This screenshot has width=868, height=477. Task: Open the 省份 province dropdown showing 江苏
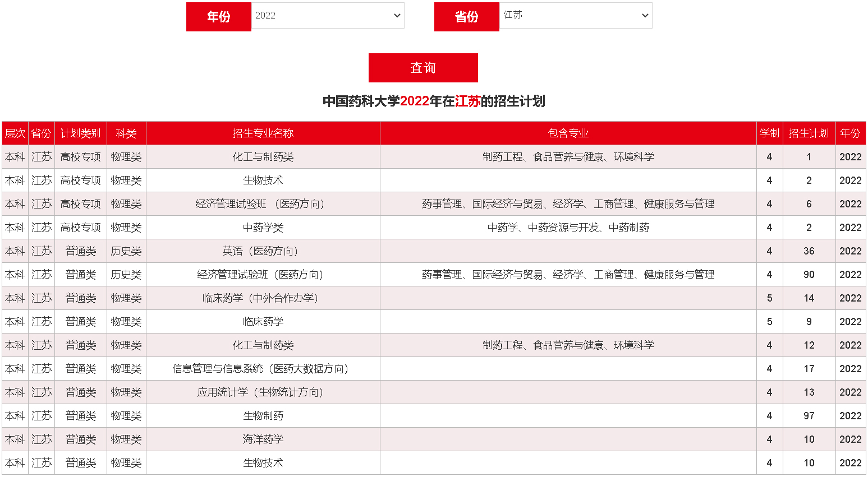[x=576, y=16]
